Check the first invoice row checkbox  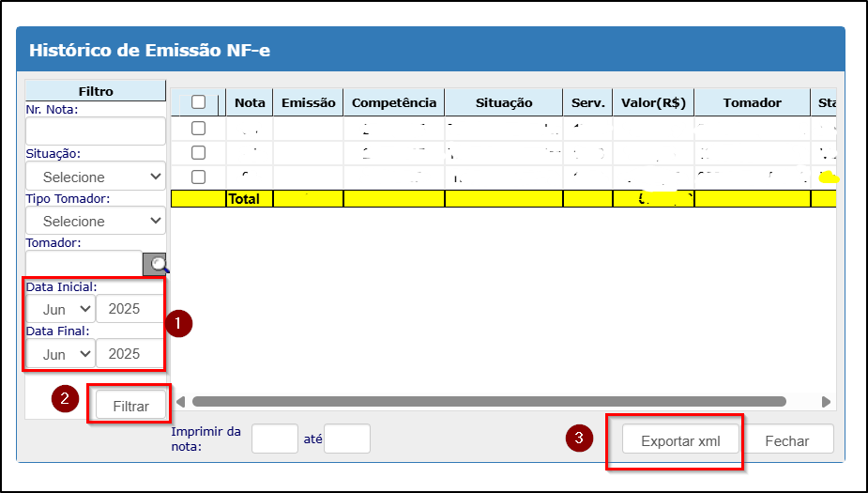(198, 128)
